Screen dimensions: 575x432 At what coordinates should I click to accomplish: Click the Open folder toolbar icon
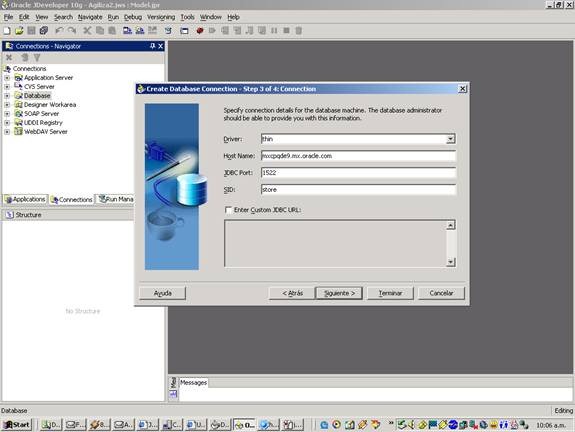point(19,31)
